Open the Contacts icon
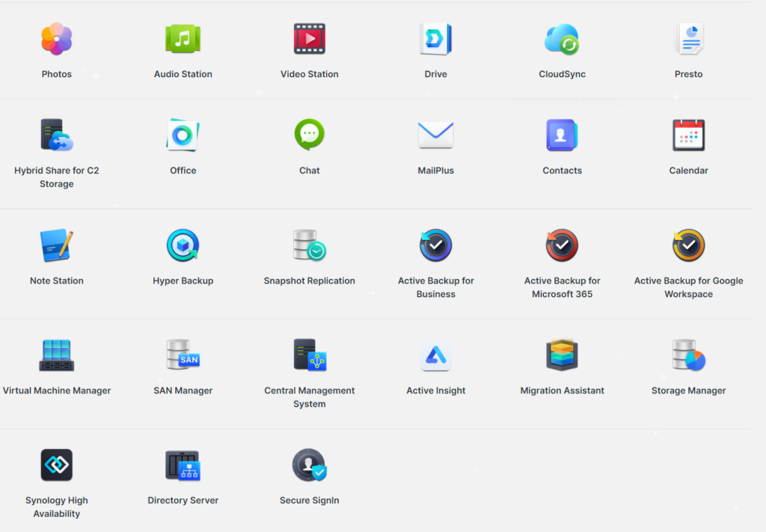The height and width of the screenshot is (532, 766). pyautogui.click(x=562, y=135)
